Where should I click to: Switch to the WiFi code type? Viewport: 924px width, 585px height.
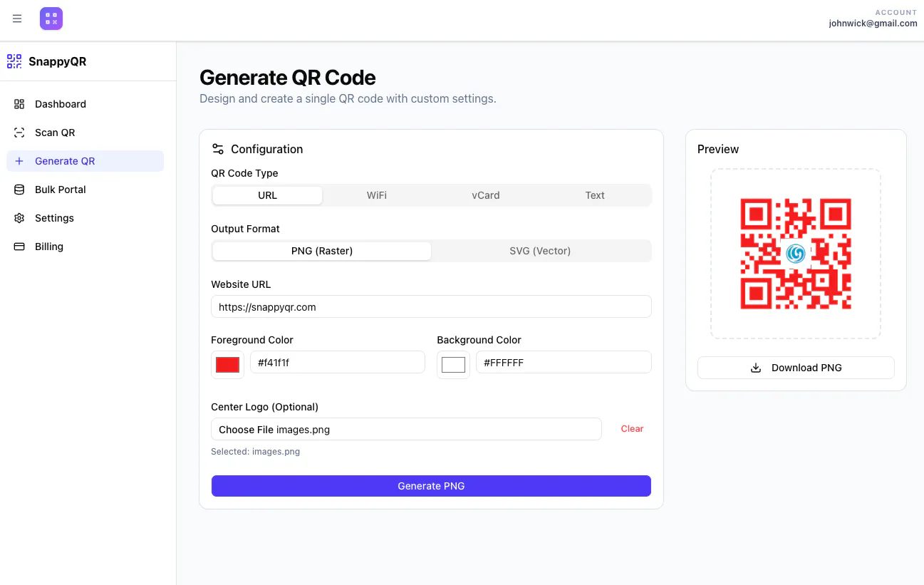click(377, 195)
